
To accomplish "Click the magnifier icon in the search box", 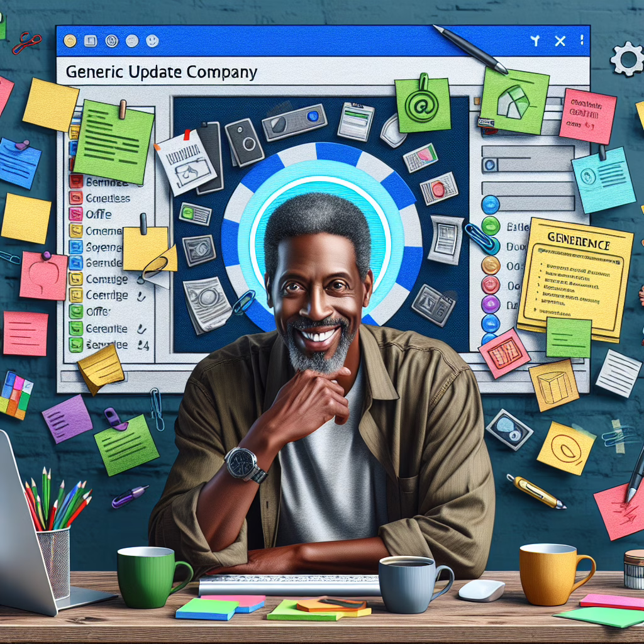I will click(x=489, y=164).
